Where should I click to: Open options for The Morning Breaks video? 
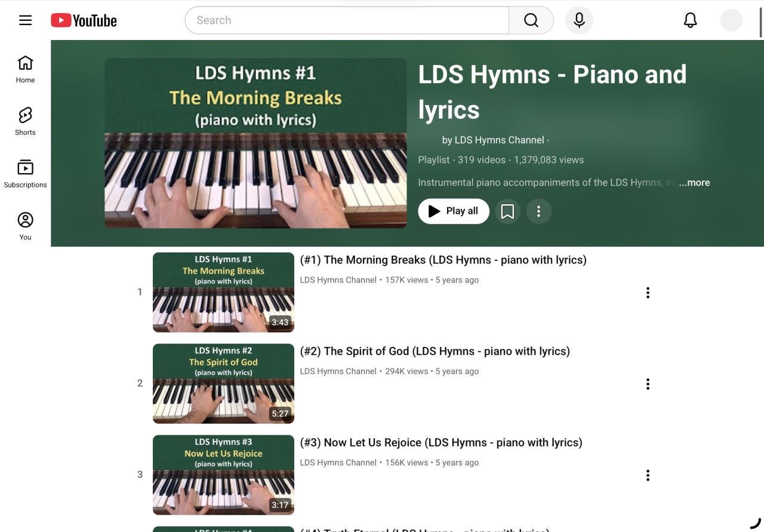tap(648, 293)
